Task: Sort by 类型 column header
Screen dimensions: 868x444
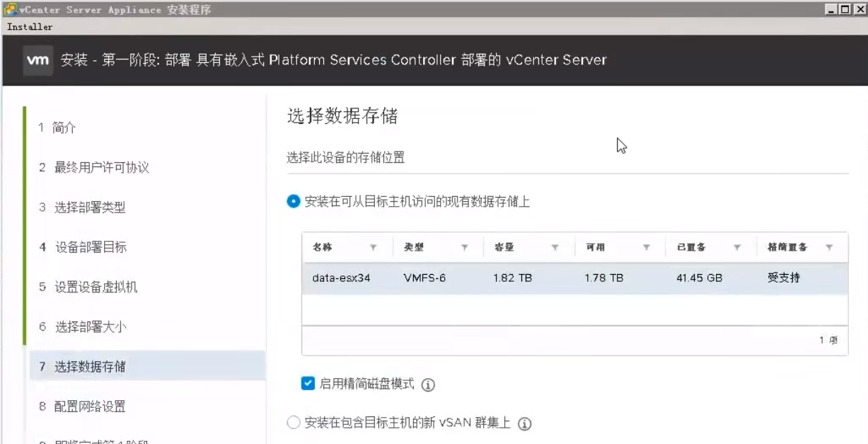Action: (x=414, y=247)
